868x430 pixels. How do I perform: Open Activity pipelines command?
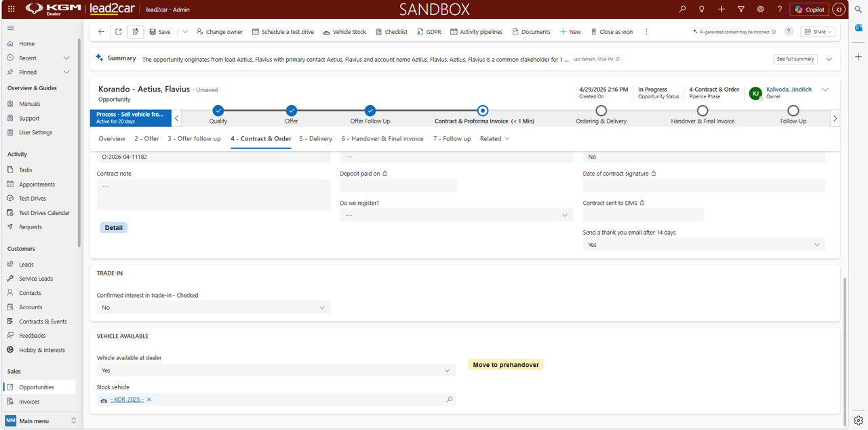(x=476, y=32)
